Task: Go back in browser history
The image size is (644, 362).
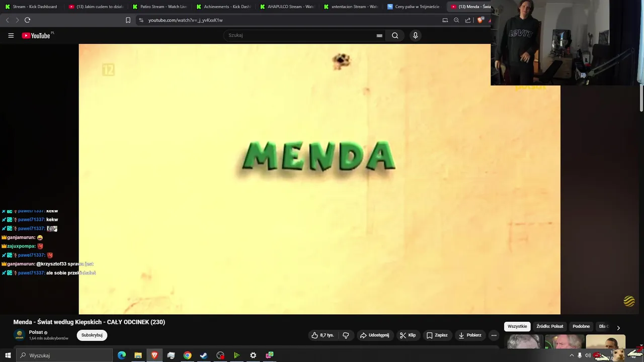Action: coord(7,20)
